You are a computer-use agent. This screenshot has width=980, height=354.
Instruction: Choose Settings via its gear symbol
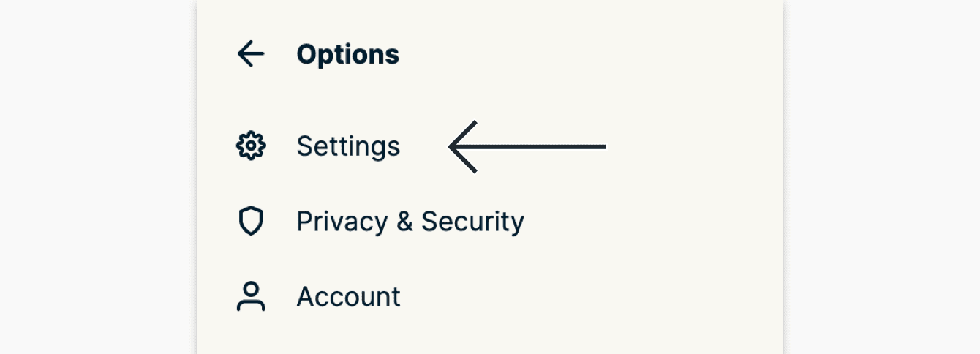click(x=251, y=146)
